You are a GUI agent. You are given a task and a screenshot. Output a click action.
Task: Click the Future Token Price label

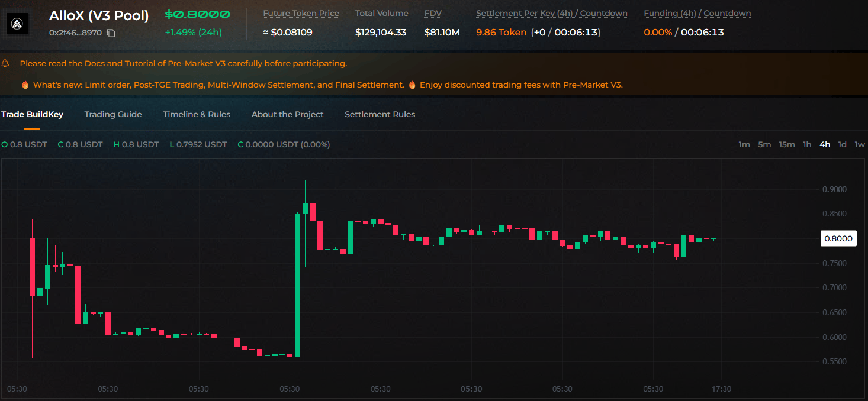click(301, 13)
